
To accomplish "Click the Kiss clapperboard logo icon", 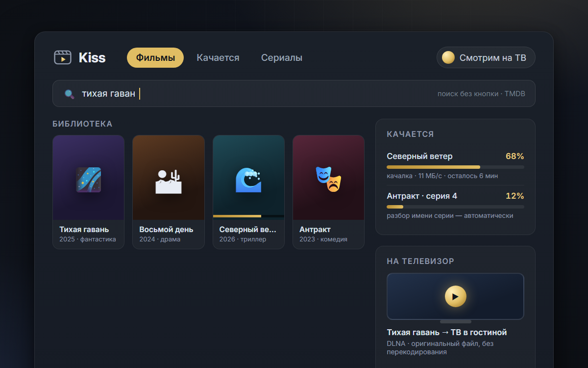I will click(x=63, y=57).
